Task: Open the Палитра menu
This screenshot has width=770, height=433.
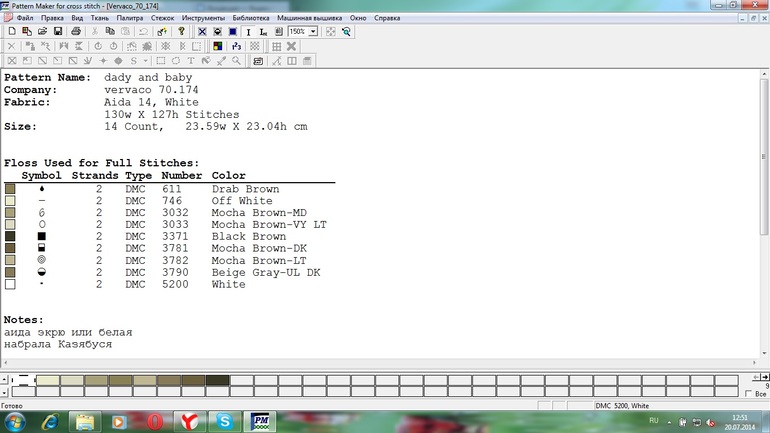Action: point(130,18)
